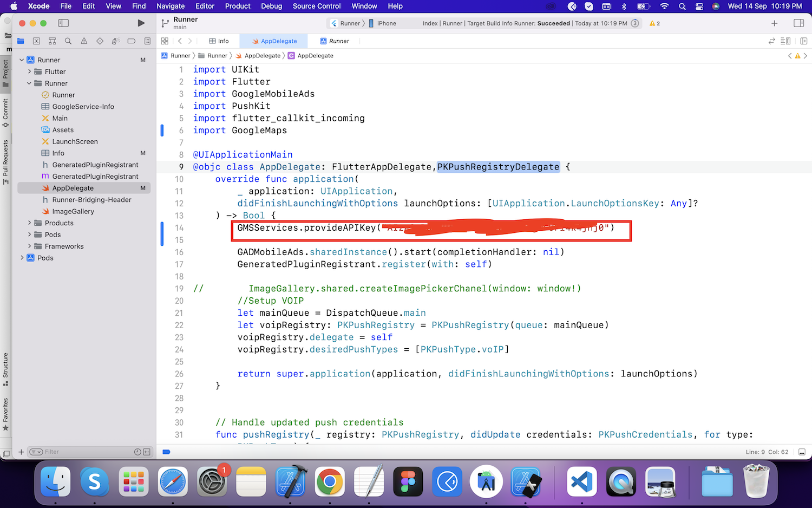
Task: Open Figma from the Dock
Action: pos(408,481)
